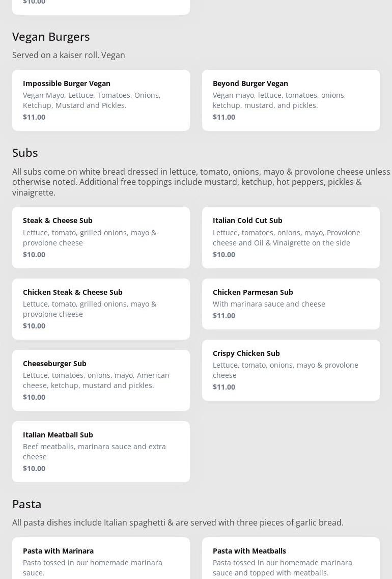The image size is (392, 579).
Task: Click the $10.00 price on Italian Meatball Sub
Action: pos(34,468)
